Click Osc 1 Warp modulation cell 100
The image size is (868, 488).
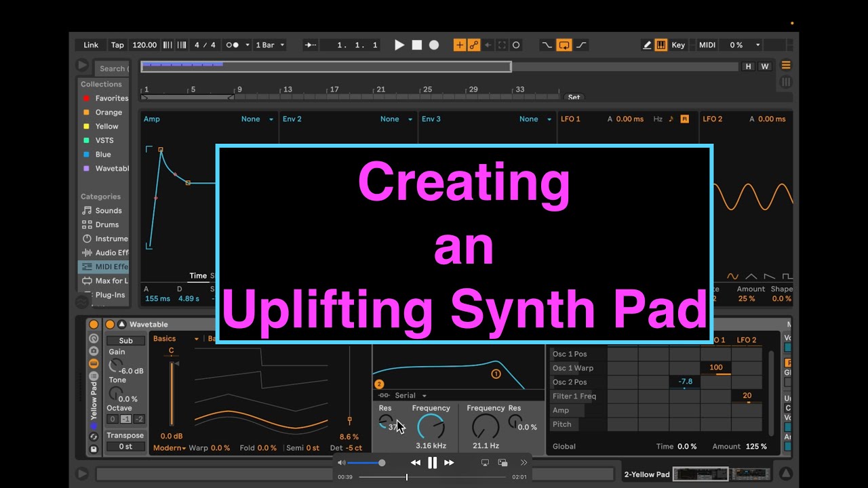click(x=716, y=368)
